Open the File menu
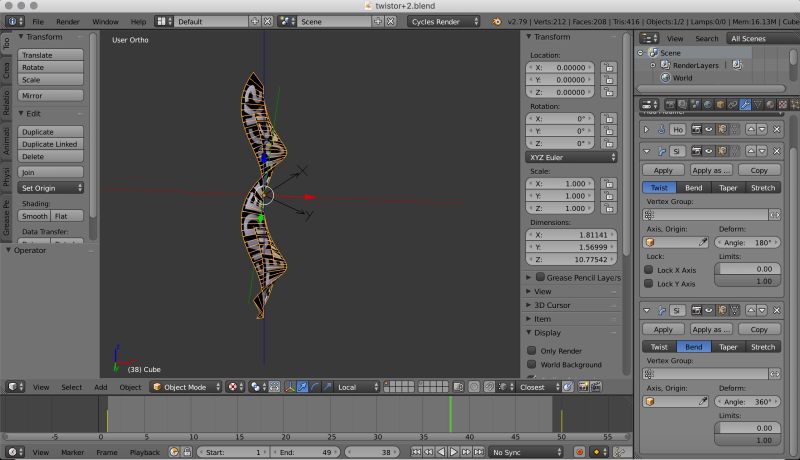The width and height of the screenshot is (800, 460). click(x=38, y=21)
